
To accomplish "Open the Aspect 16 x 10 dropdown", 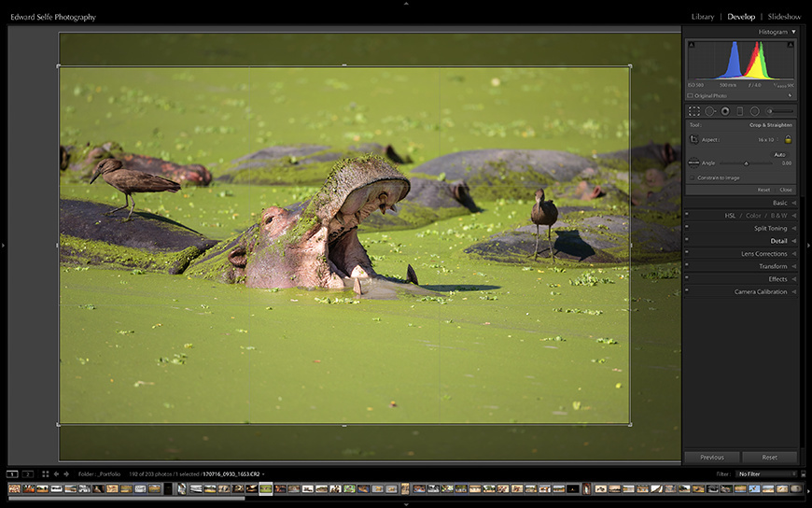I will [x=768, y=139].
